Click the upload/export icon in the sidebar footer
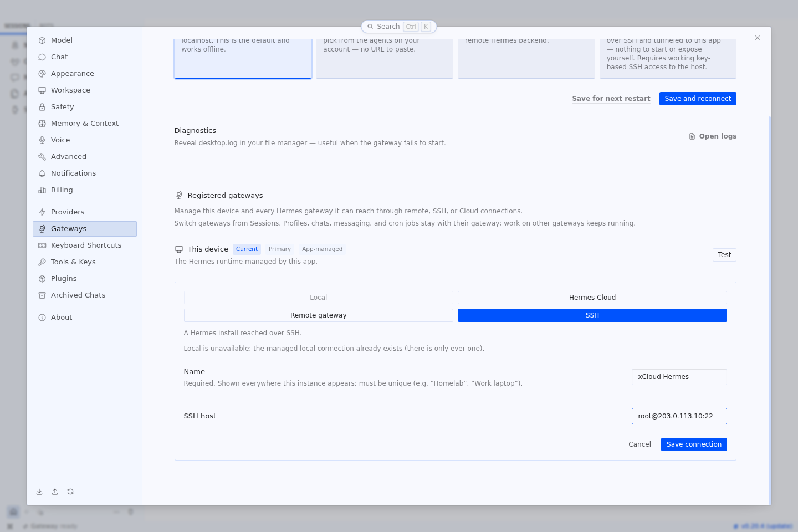 pos(55,492)
